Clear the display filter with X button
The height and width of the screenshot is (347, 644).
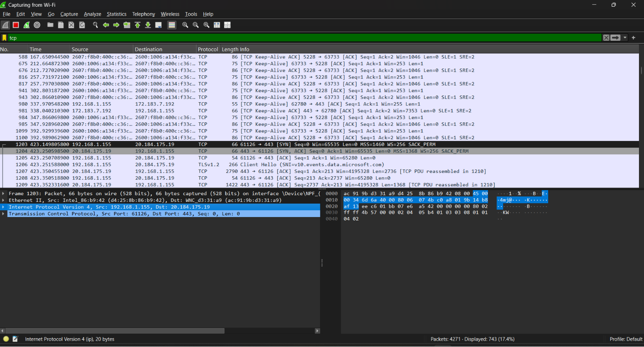tap(606, 38)
